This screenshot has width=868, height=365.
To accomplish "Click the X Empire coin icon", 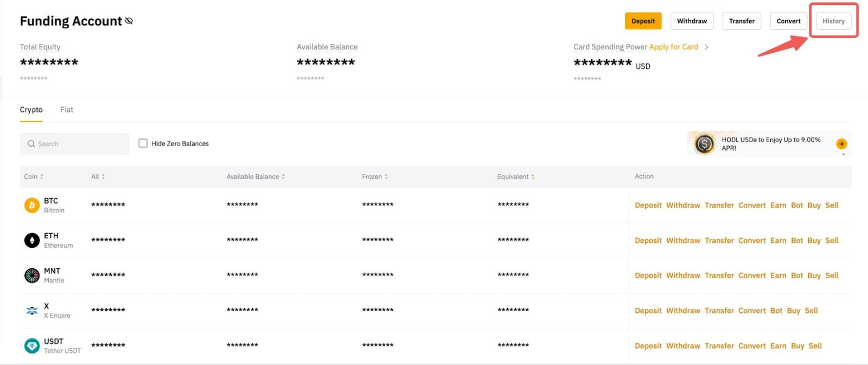I will pyautogui.click(x=32, y=311).
